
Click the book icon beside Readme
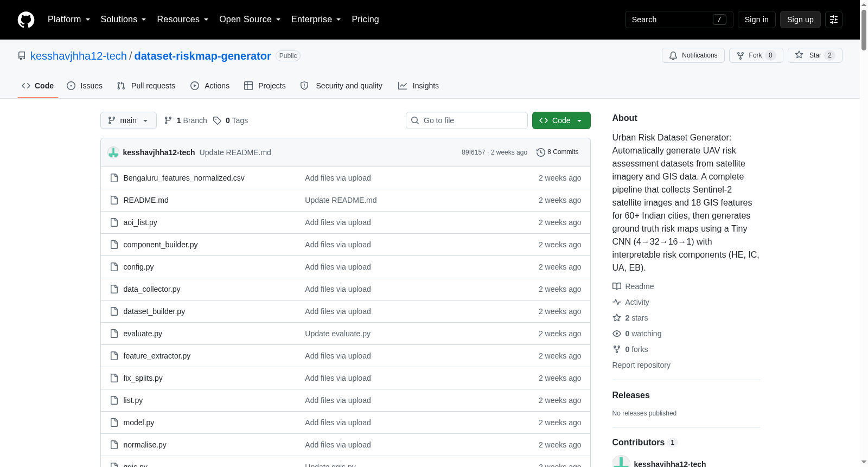click(617, 286)
